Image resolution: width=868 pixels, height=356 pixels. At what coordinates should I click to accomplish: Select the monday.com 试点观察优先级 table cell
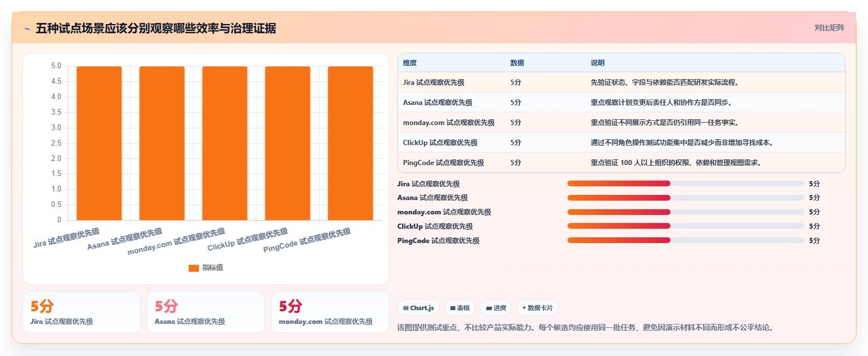(452, 122)
